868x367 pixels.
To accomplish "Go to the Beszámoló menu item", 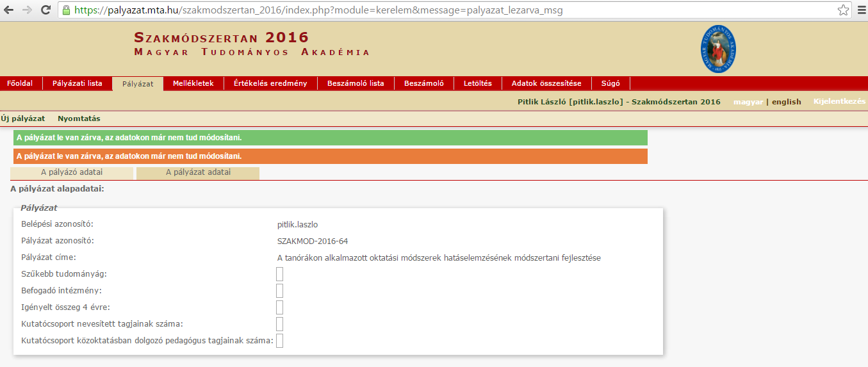I will (x=424, y=83).
